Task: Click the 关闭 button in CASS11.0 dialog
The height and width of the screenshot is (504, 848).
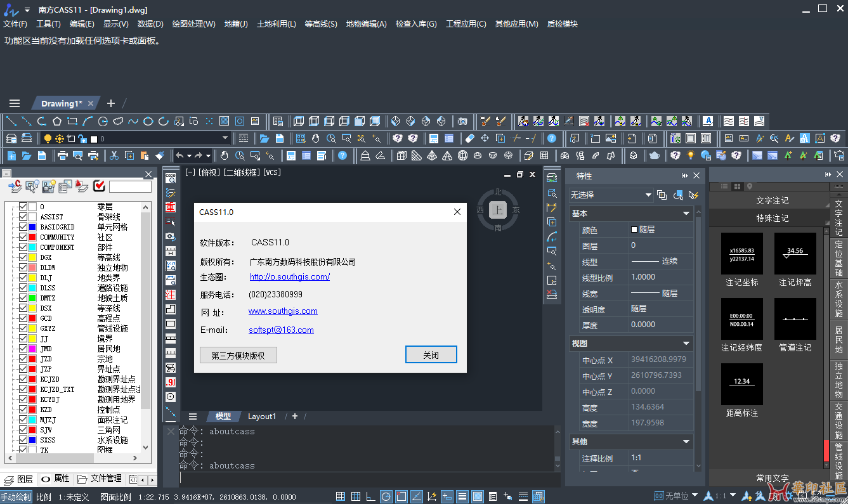Action: point(431,355)
